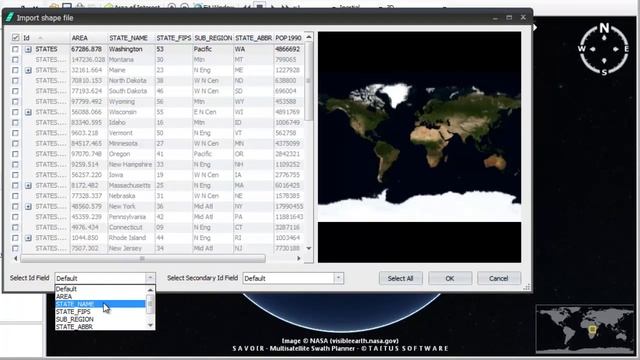Tick the Maine row checkbox
The width and height of the screenshot is (640, 360).
(16, 70)
